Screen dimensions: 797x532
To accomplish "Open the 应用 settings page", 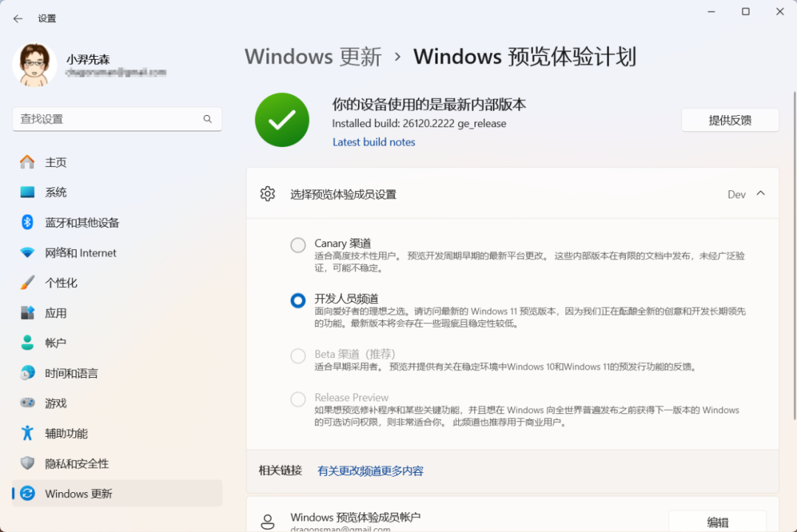I will click(117, 313).
